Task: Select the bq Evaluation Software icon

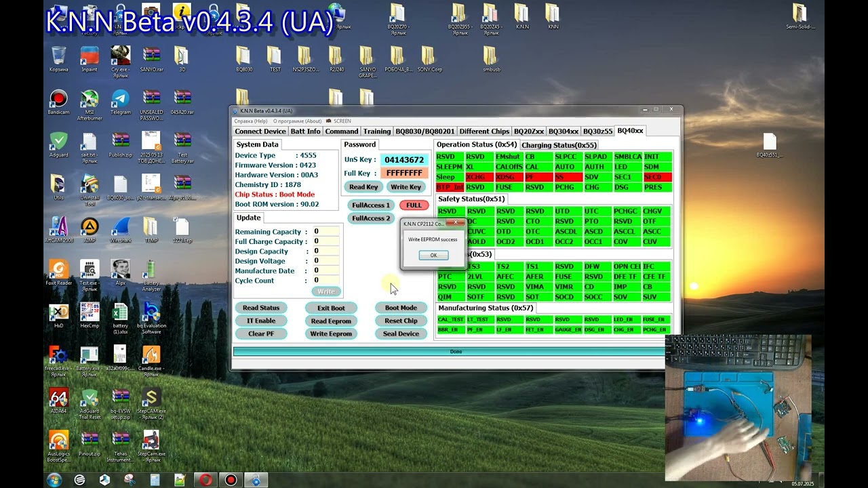Action: 151,319
